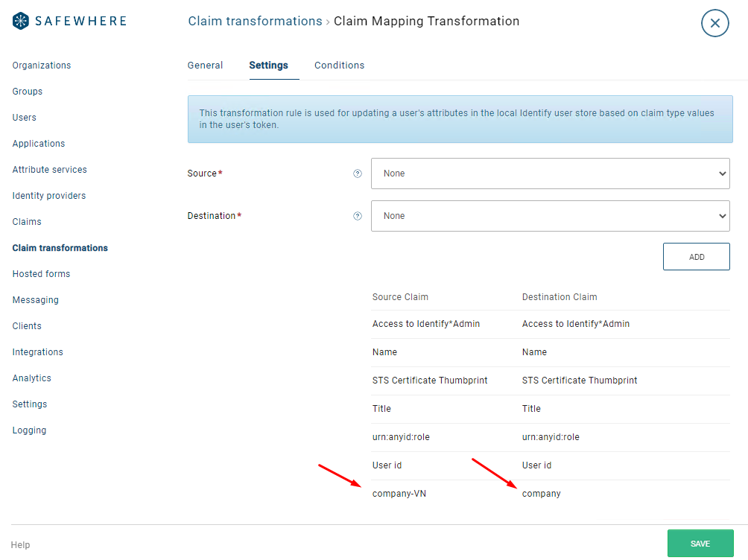Click destination 'STS Certificate Thumbprint' cell
This screenshot has height=560, width=748.
580,381
